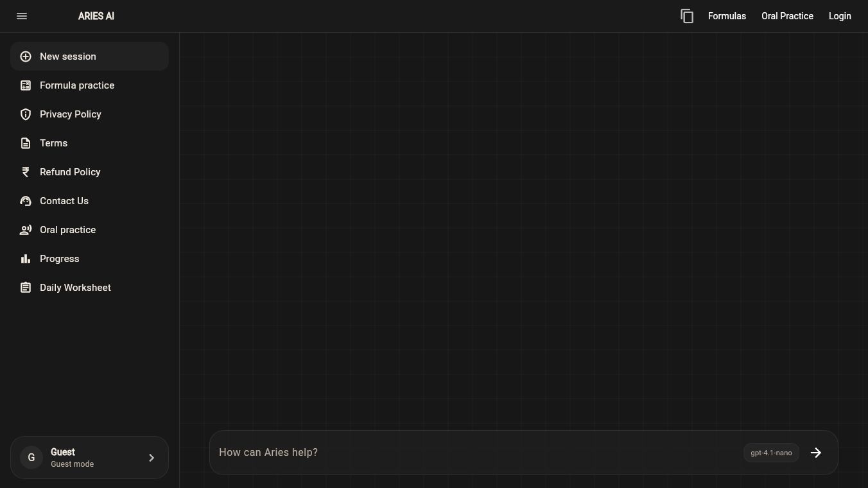Click the Formula practice calculator icon

coord(26,85)
